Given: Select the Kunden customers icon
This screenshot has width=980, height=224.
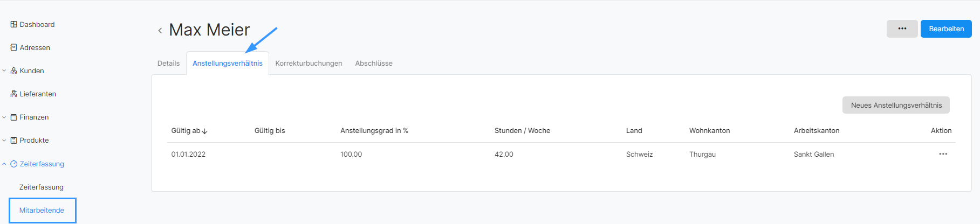Looking at the screenshot, I should [x=14, y=71].
